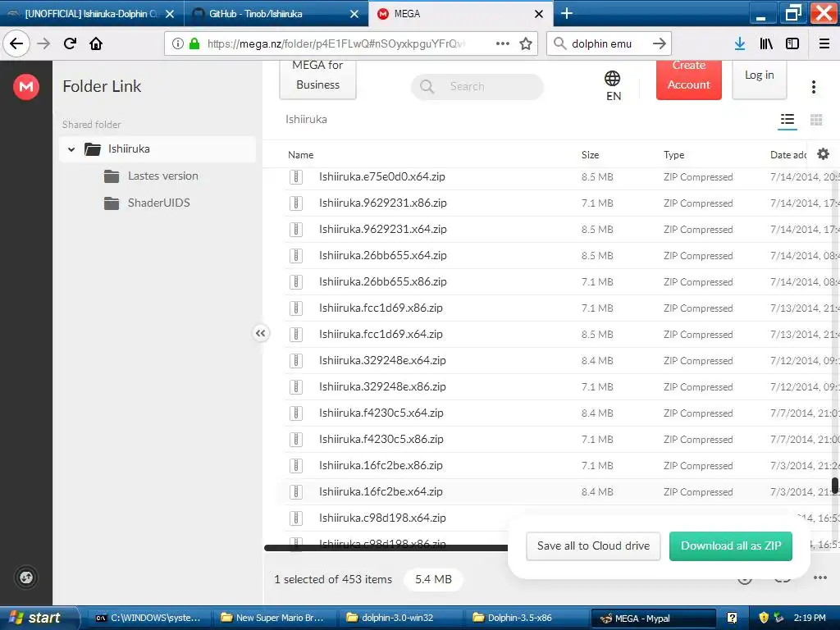This screenshot has width=840, height=630.
Task: Click the MEGA logo in the sidebar
Action: pyautogui.click(x=26, y=86)
